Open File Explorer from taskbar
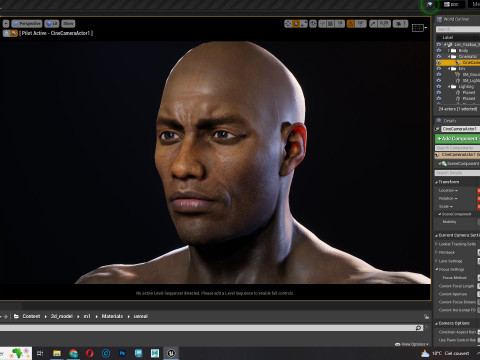480x360 pixels. 57,353
